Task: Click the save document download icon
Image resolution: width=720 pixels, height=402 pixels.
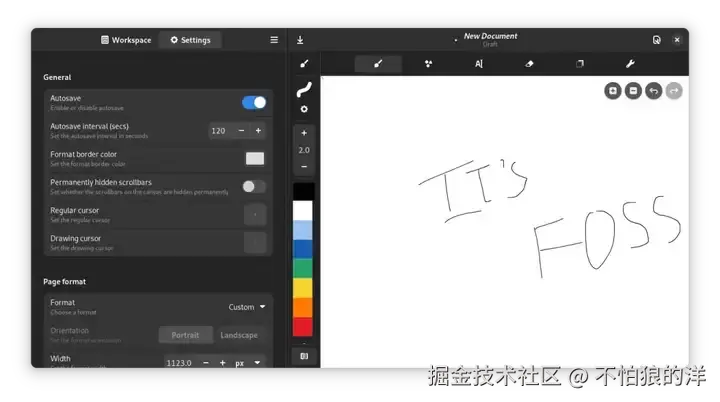Action: point(300,40)
